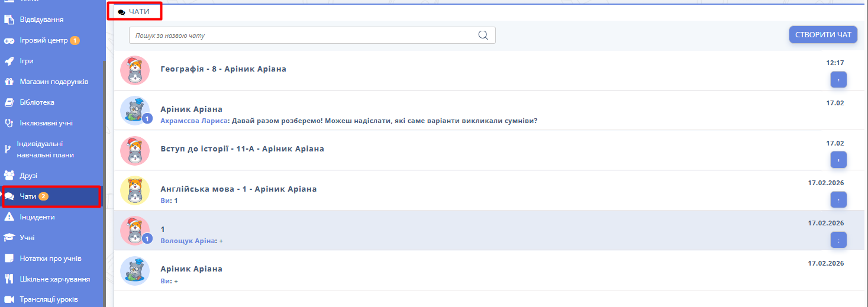Open Магазин подарунків gift icon
Image resolution: width=868 pixels, height=307 pixels.
click(9, 82)
